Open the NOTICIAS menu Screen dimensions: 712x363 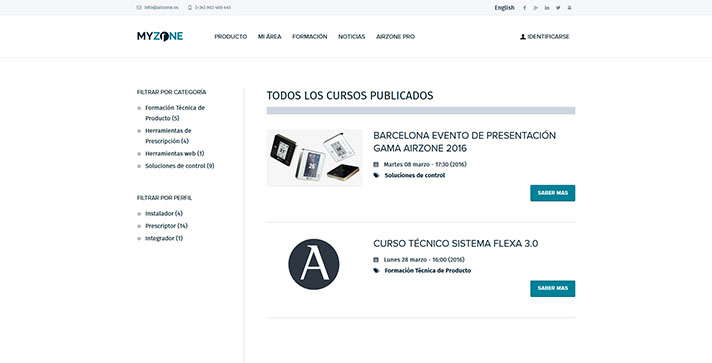pyautogui.click(x=351, y=37)
